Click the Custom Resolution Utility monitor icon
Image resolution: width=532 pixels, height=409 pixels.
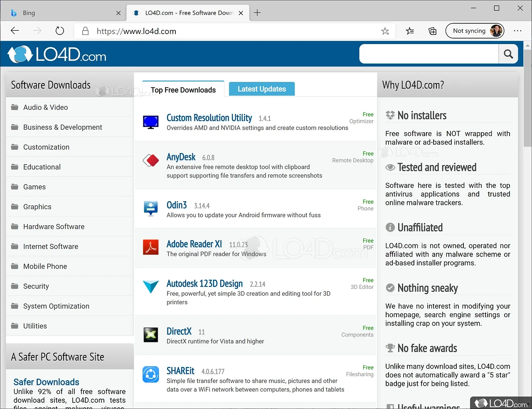[150, 122]
